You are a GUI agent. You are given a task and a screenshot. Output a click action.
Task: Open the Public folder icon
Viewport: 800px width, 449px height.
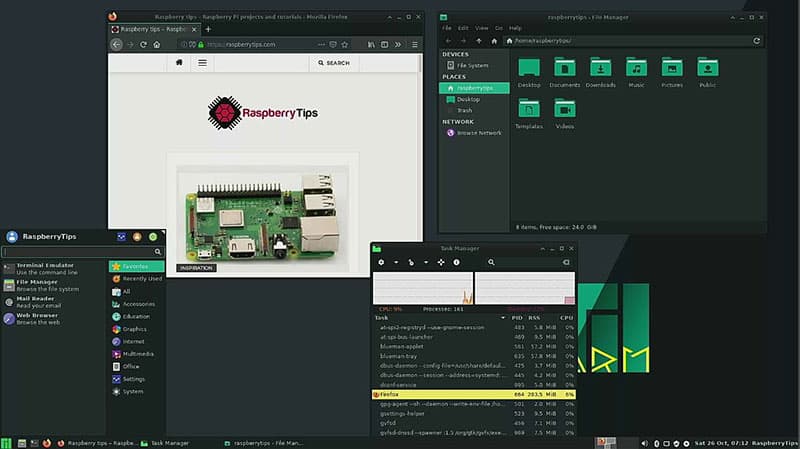click(x=708, y=72)
